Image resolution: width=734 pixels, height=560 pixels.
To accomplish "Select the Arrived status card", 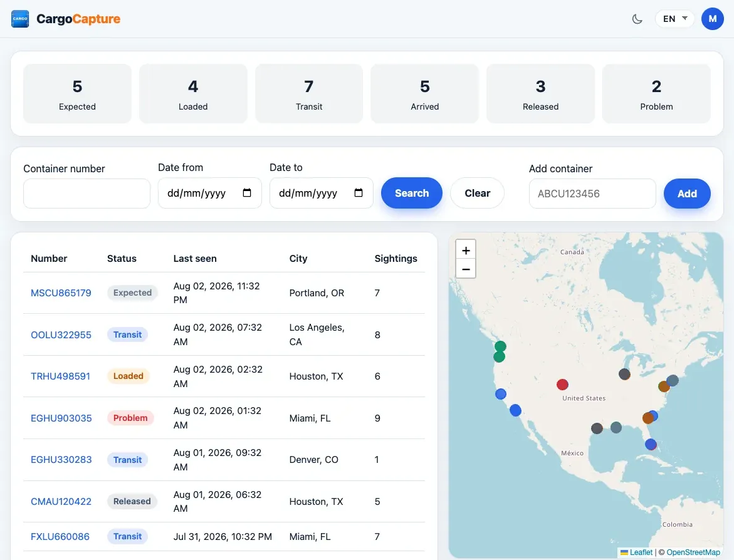I will tap(424, 93).
